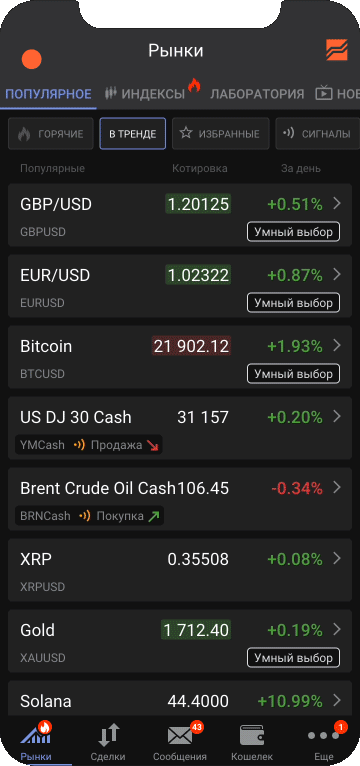Open Кошелек wallet icon
The height and width of the screenshot is (766, 360).
click(252, 735)
